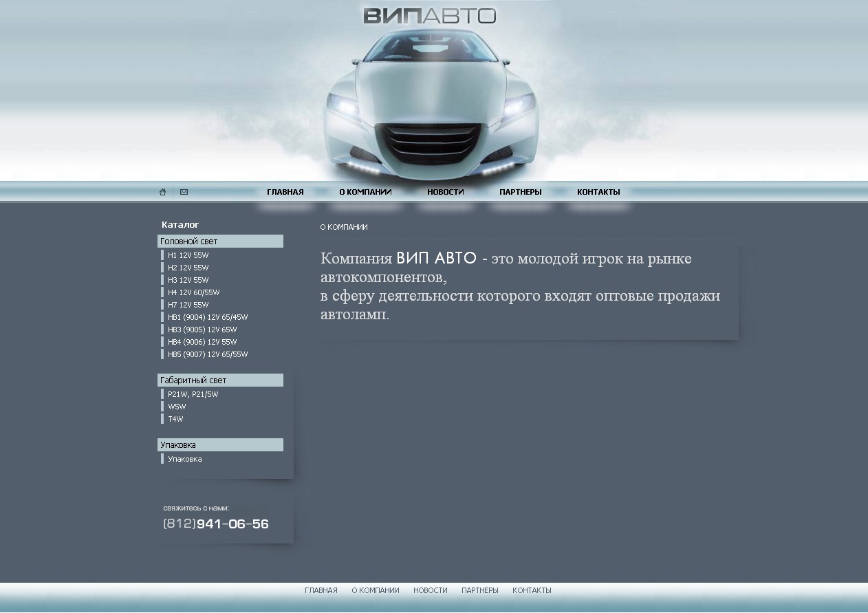Open the ГЛАВНАЯ menu item in top navigation
The height and width of the screenshot is (613, 868).
click(285, 192)
